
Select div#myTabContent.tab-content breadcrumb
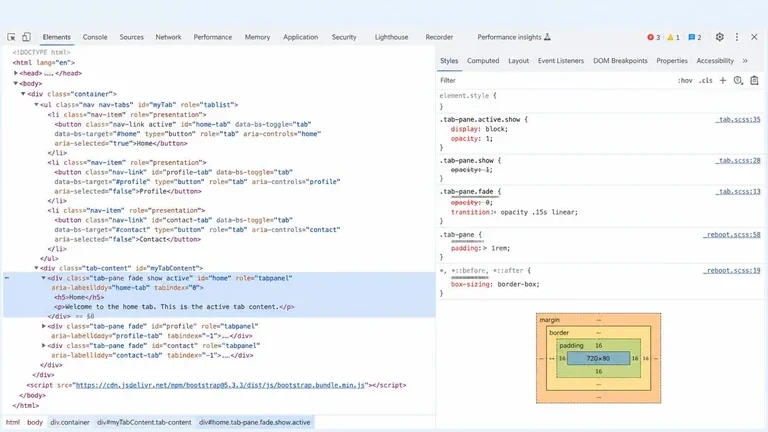tap(144, 422)
